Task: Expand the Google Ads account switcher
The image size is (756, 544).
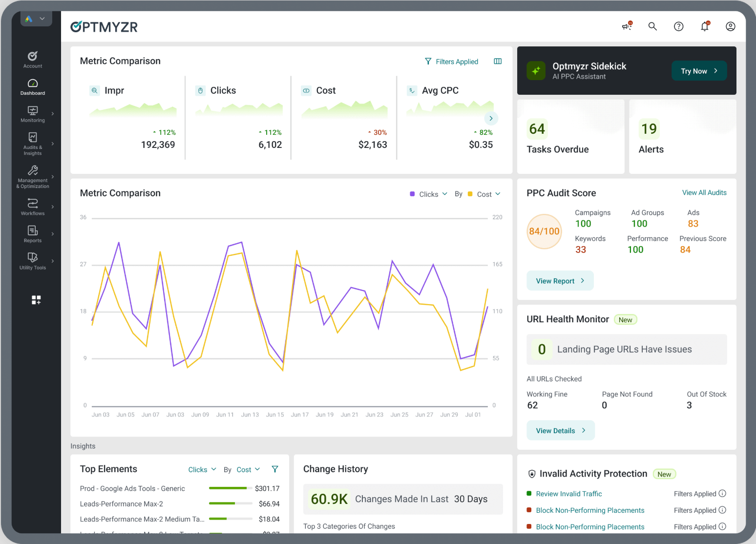Action: pyautogui.click(x=36, y=19)
